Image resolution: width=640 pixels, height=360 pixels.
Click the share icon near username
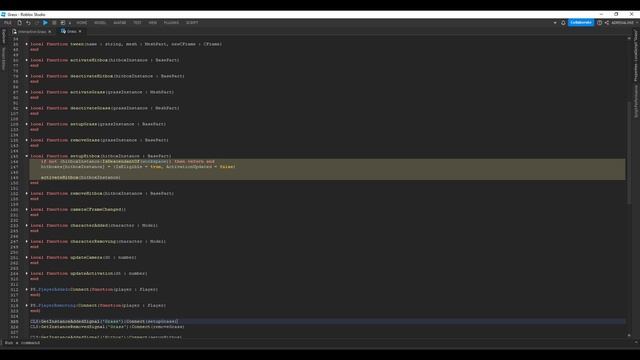tap(607, 23)
